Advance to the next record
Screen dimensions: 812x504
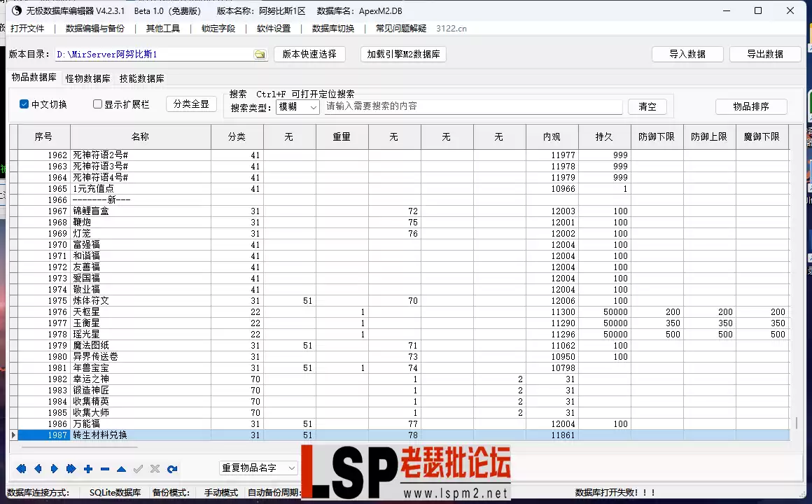pyautogui.click(x=55, y=469)
